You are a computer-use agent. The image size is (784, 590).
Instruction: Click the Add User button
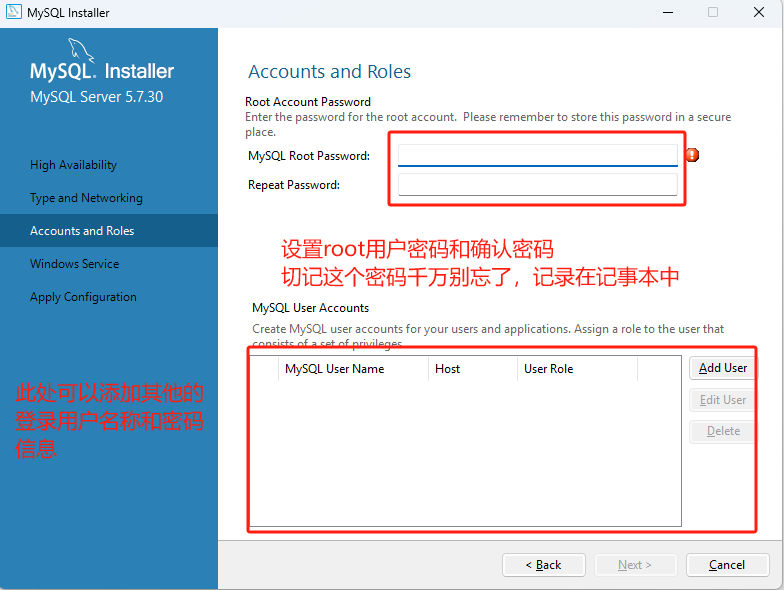click(x=722, y=368)
